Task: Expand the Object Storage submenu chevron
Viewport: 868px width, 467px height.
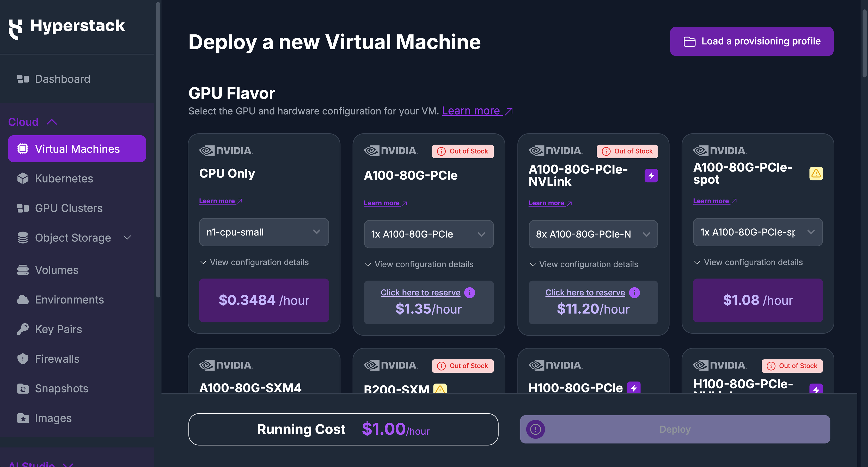Action: [127, 238]
